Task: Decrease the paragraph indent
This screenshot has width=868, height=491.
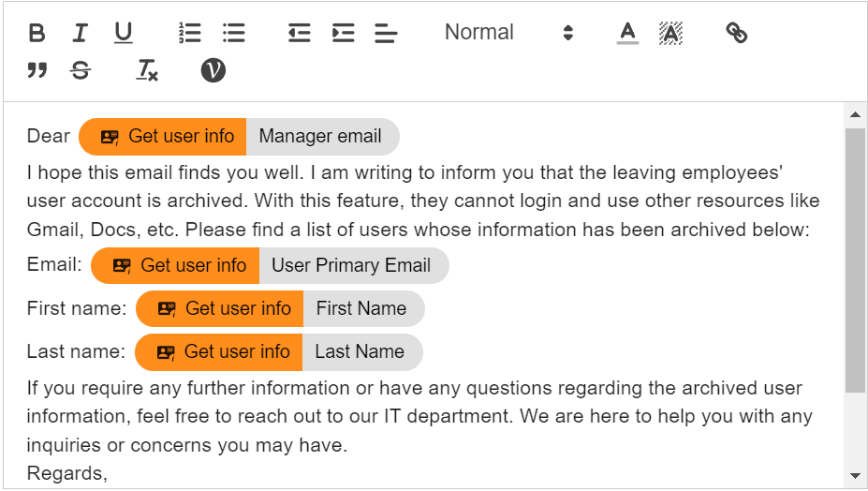Action: (x=299, y=34)
